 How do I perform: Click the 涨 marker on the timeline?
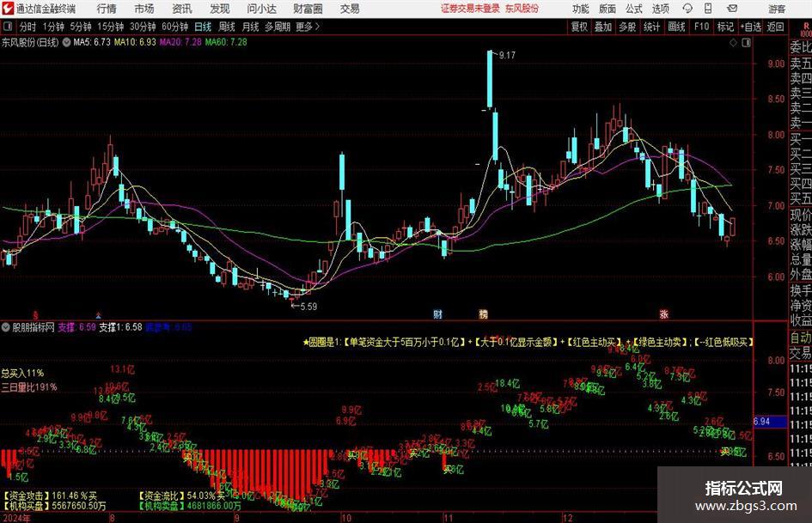[663, 313]
